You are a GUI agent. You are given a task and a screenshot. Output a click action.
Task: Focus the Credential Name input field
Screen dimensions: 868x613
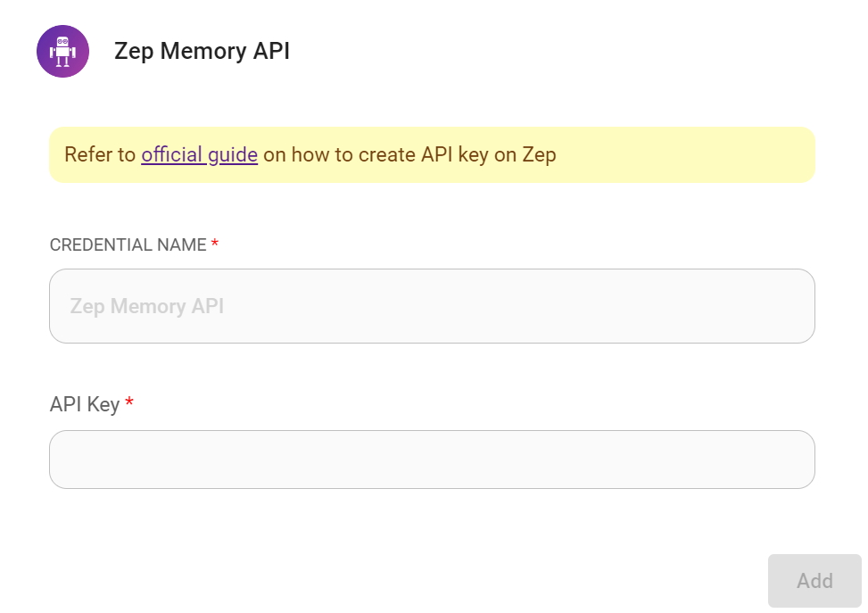point(432,306)
